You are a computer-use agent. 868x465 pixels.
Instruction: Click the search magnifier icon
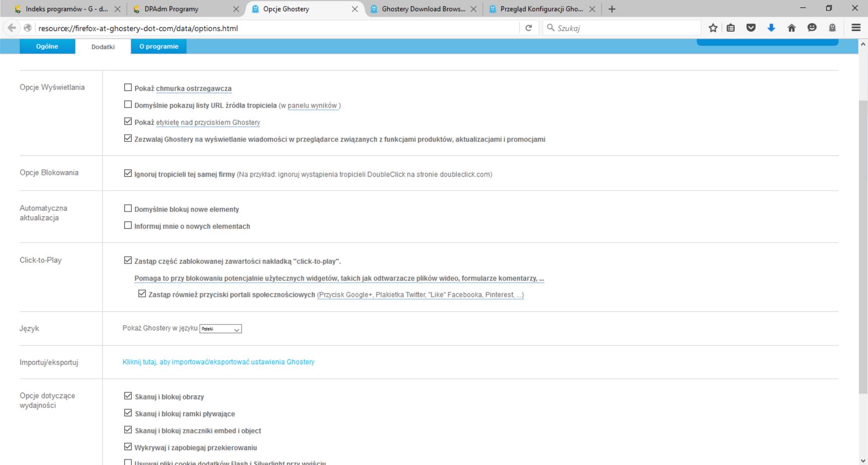pos(551,28)
